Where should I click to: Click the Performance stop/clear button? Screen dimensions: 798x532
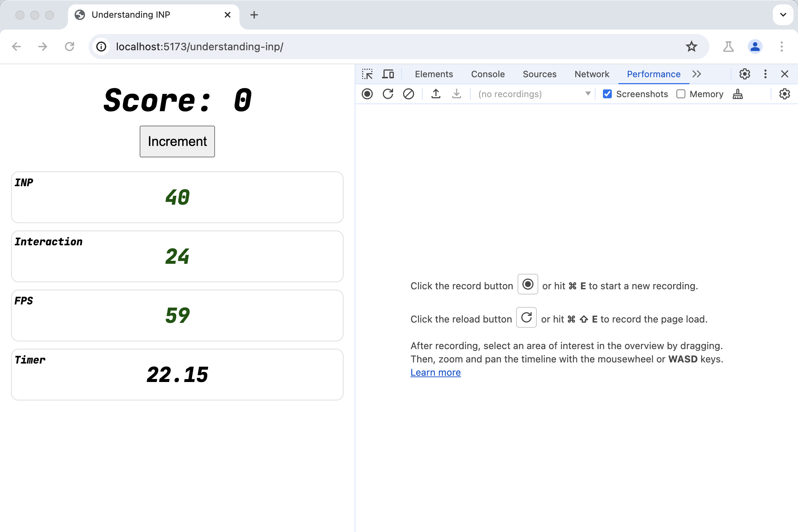(407, 94)
